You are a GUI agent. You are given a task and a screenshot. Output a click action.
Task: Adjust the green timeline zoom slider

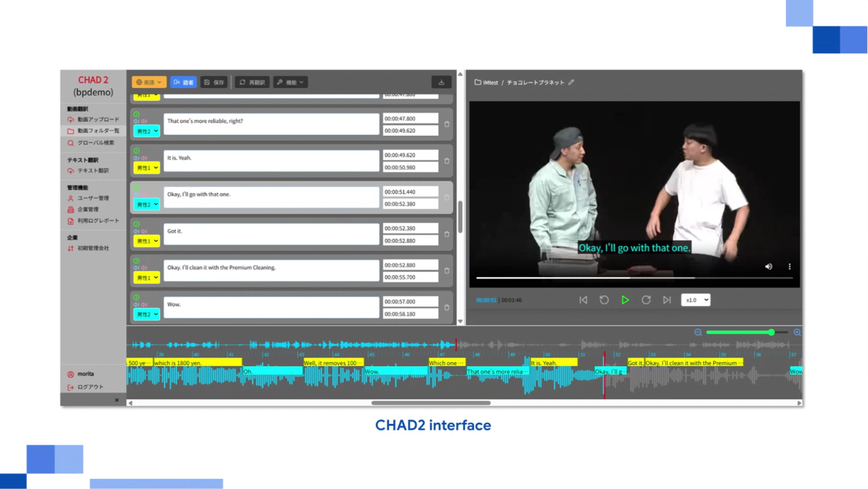[x=747, y=332]
